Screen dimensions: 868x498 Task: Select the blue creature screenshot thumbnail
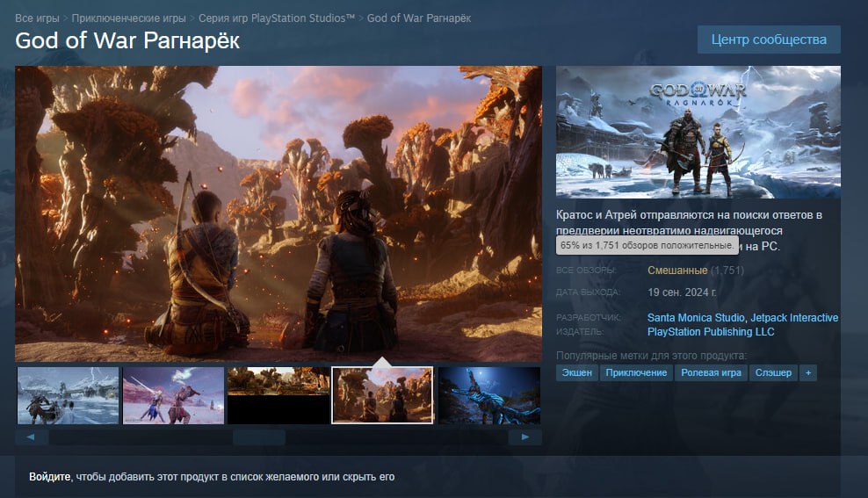pyautogui.click(x=488, y=395)
